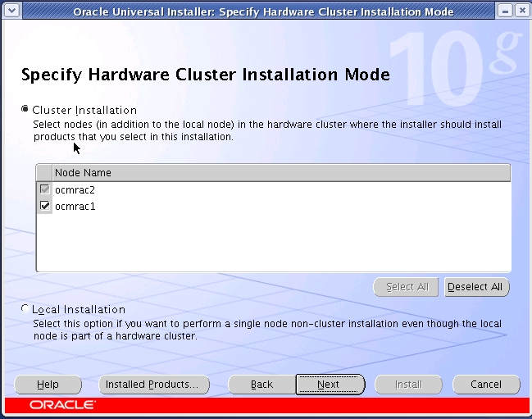The height and width of the screenshot is (419, 532).
Task: Click the installer title bar text
Action: coord(263,11)
